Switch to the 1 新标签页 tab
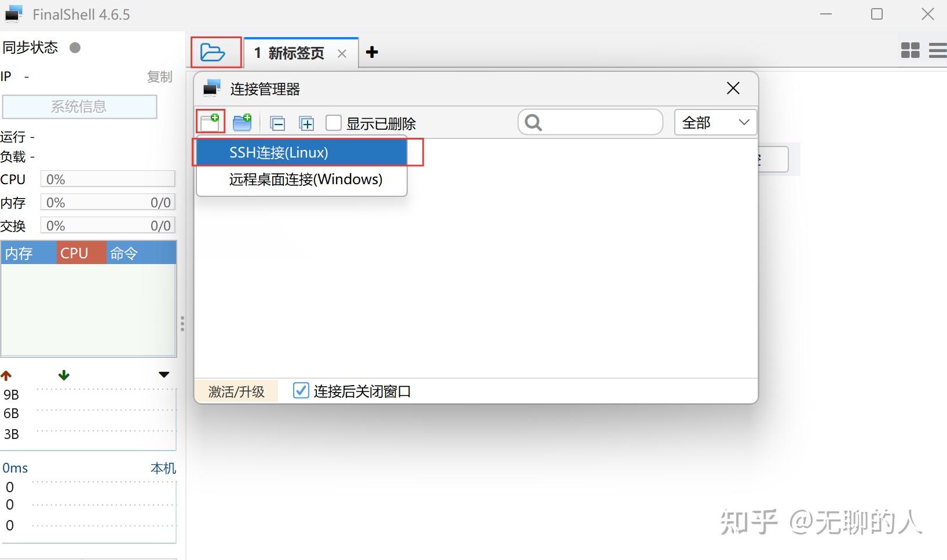This screenshot has height=560, width=947. pos(301,53)
